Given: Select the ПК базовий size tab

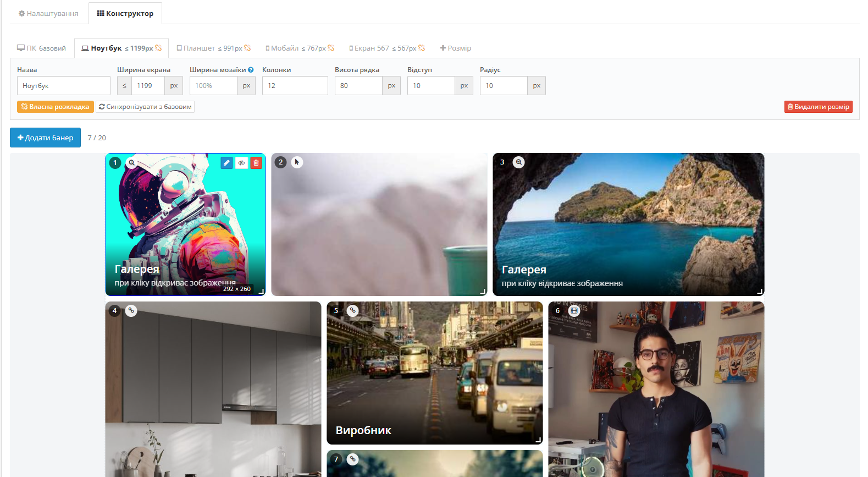Looking at the screenshot, I should [41, 48].
